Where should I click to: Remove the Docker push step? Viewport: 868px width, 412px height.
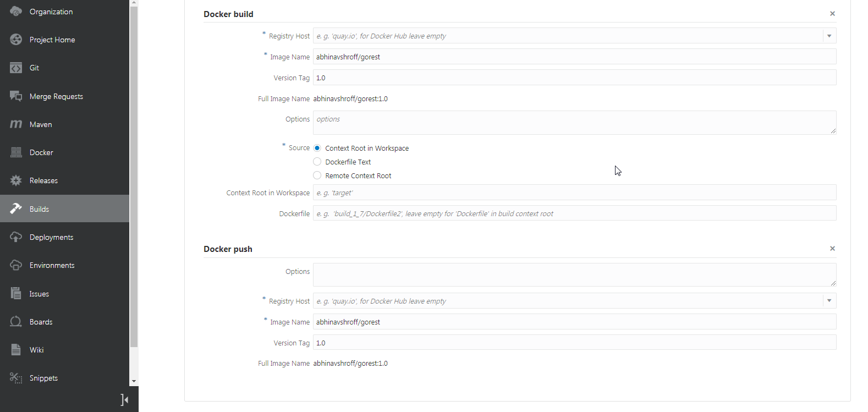pos(832,249)
